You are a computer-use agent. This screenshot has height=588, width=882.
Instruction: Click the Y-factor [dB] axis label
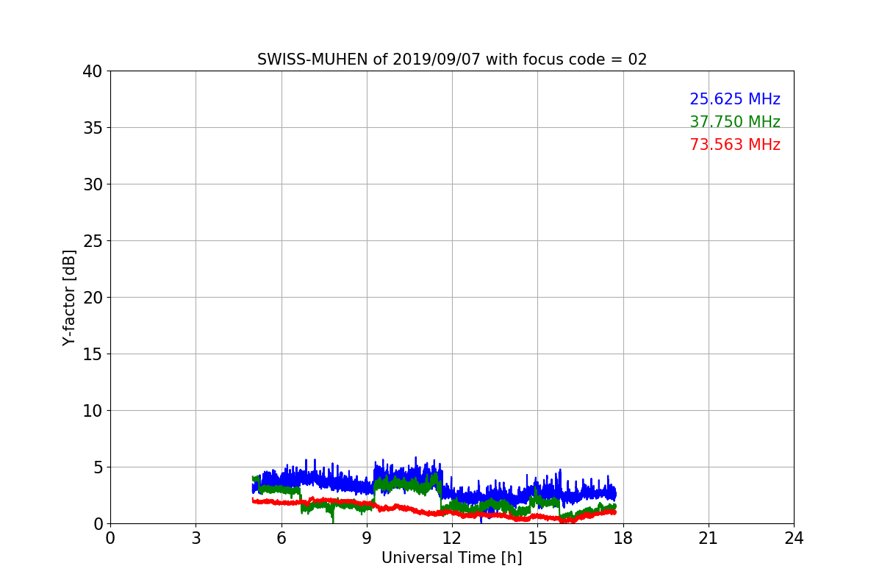69,298
